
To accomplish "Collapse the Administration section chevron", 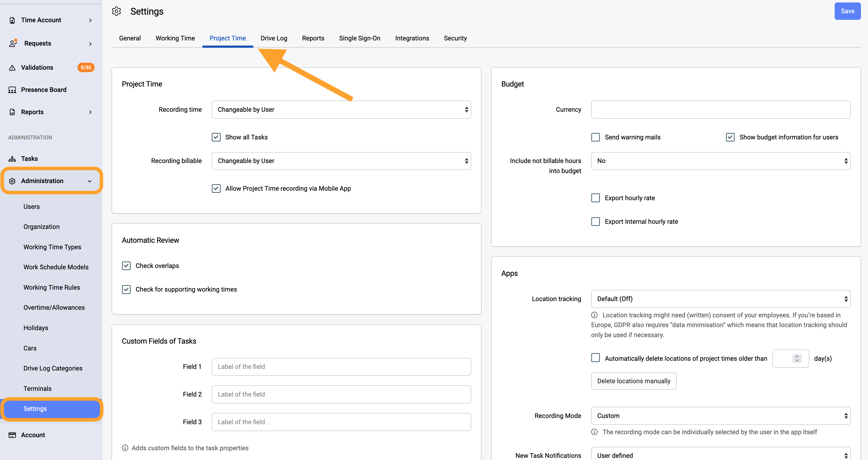I will 90,181.
